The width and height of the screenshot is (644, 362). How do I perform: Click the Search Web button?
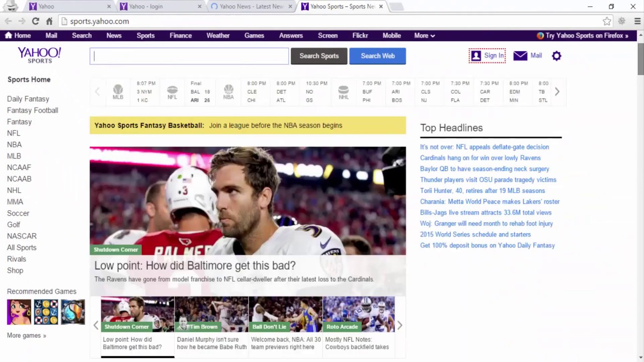[x=377, y=56]
